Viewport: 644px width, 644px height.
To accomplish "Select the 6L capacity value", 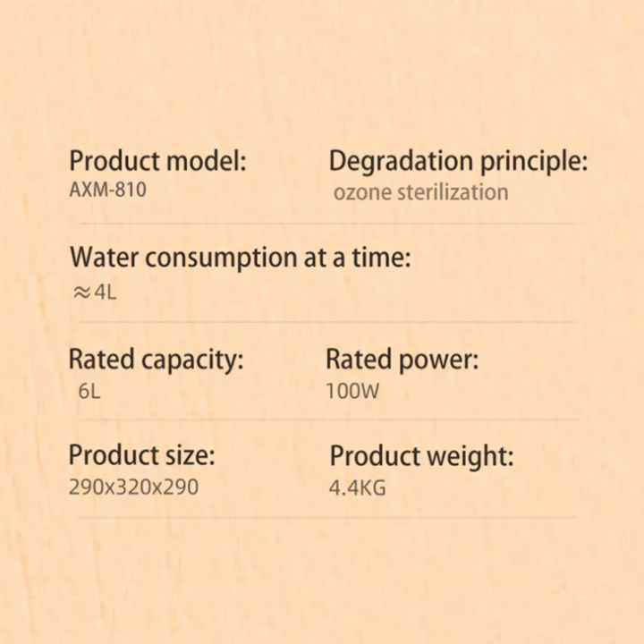I will (89, 391).
